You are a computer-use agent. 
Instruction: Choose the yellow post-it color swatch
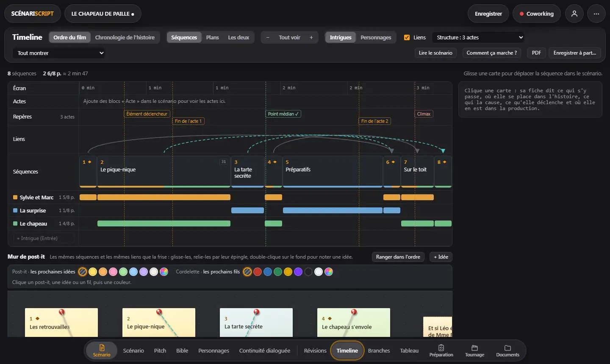tap(93, 272)
